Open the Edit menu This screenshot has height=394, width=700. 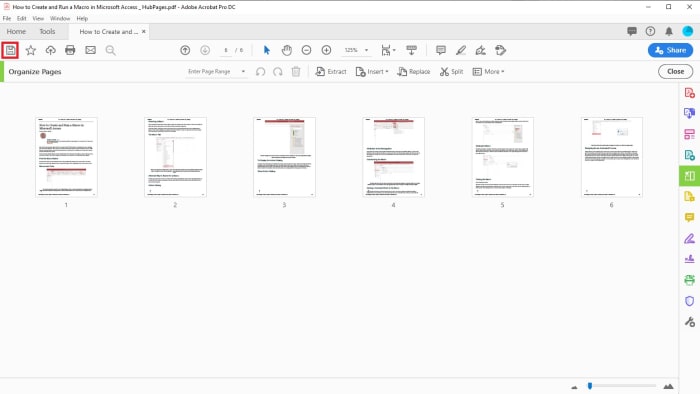(x=21, y=18)
